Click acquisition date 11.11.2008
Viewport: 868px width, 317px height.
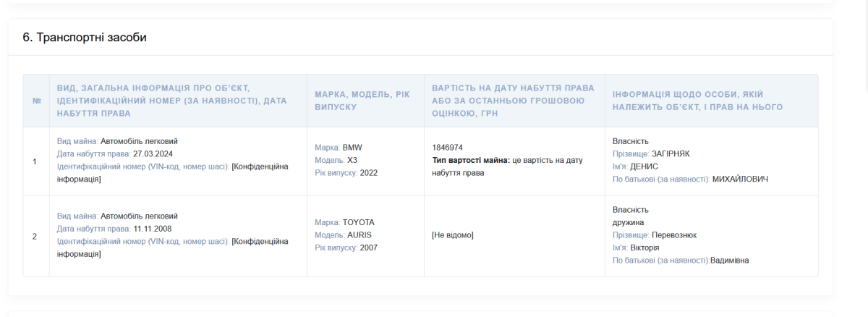coord(153,229)
